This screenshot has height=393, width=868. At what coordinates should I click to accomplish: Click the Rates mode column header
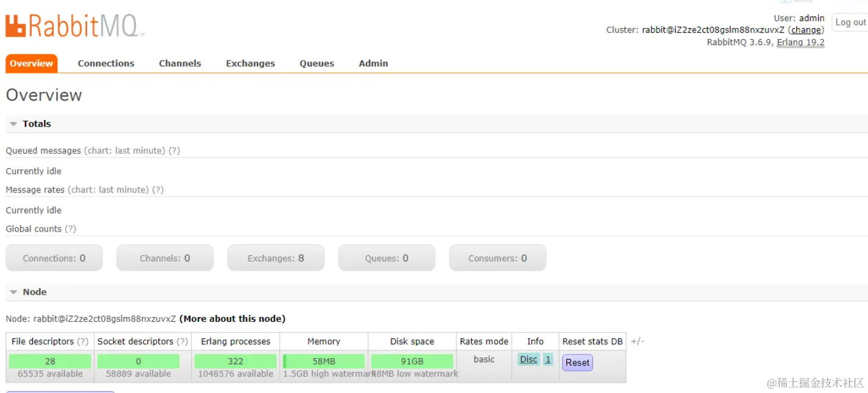(x=484, y=341)
